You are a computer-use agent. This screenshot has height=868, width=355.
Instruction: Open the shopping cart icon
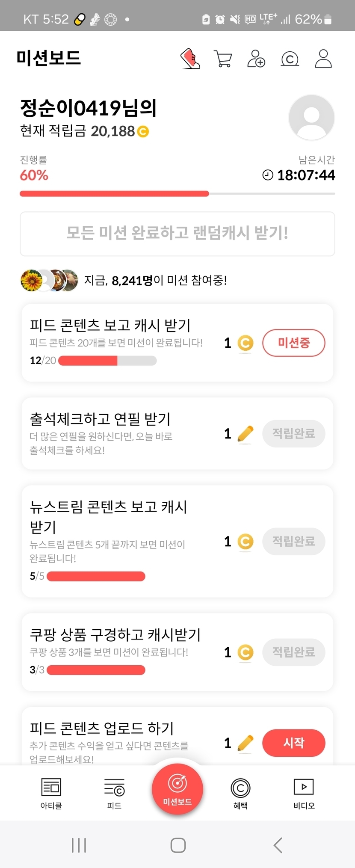(223, 59)
